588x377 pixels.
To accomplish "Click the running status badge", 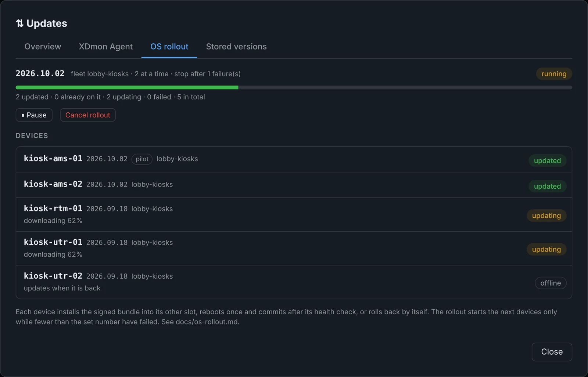I will coord(554,74).
